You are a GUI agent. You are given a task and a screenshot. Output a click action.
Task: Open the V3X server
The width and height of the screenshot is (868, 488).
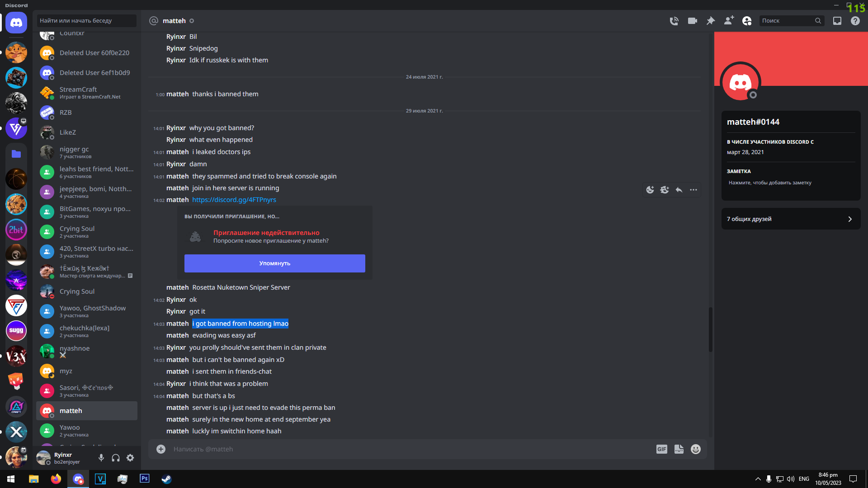[x=16, y=357]
